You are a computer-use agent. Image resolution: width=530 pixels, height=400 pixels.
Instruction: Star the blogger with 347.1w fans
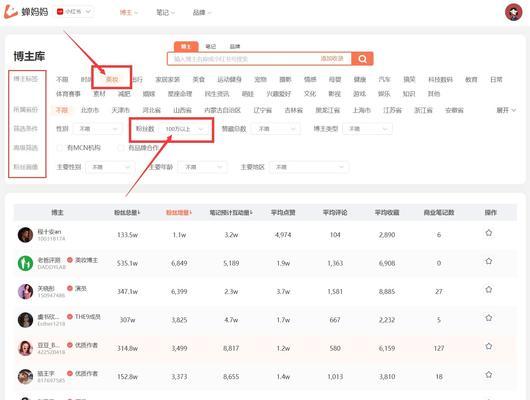click(x=488, y=290)
